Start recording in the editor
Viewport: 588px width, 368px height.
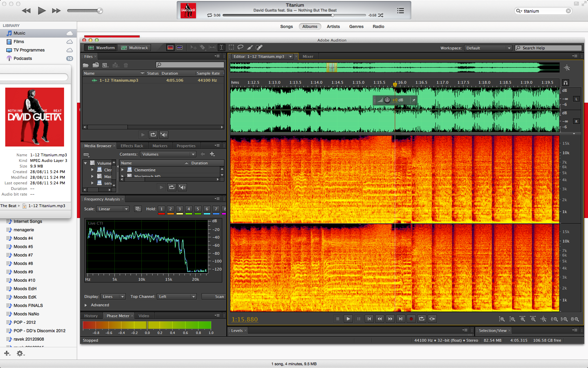click(411, 319)
